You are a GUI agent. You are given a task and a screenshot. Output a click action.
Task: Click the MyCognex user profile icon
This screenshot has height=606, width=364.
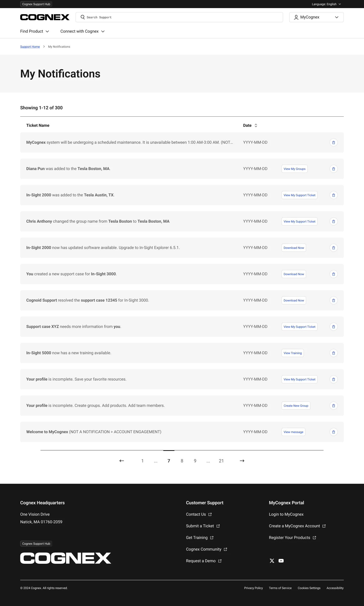click(x=296, y=17)
